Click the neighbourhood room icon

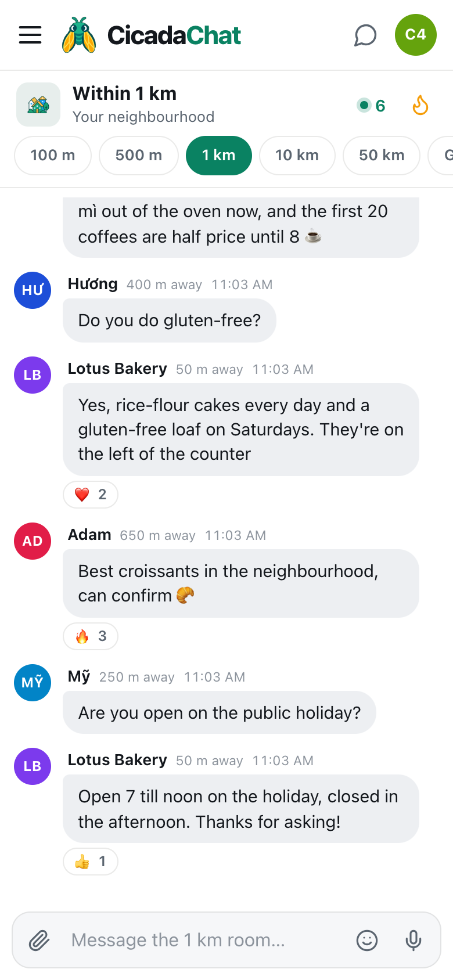(38, 105)
